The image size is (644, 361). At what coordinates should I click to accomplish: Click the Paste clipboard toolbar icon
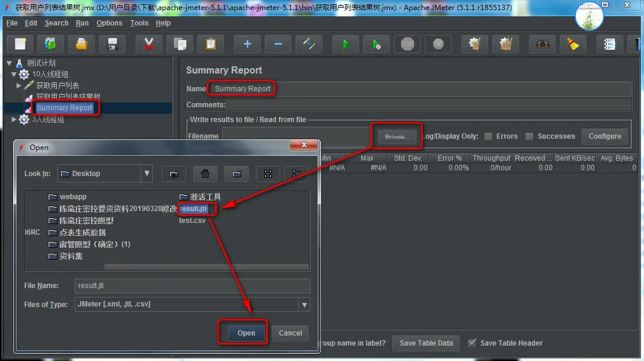coord(211,44)
